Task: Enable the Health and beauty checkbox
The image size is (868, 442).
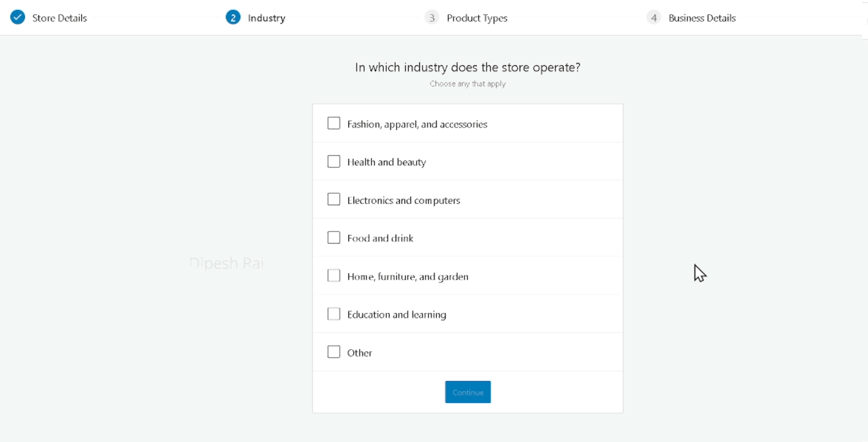Action: point(334,162)
